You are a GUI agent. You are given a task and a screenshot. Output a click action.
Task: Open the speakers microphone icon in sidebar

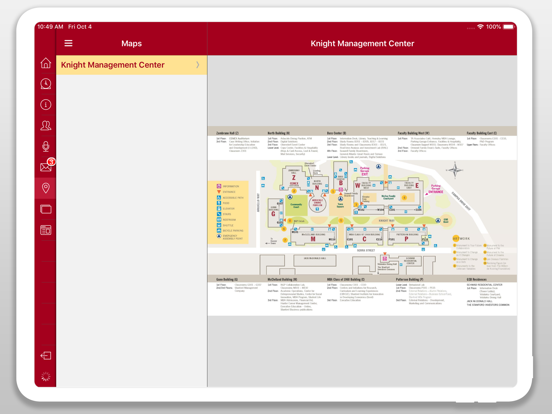click(x=46, y=146)
